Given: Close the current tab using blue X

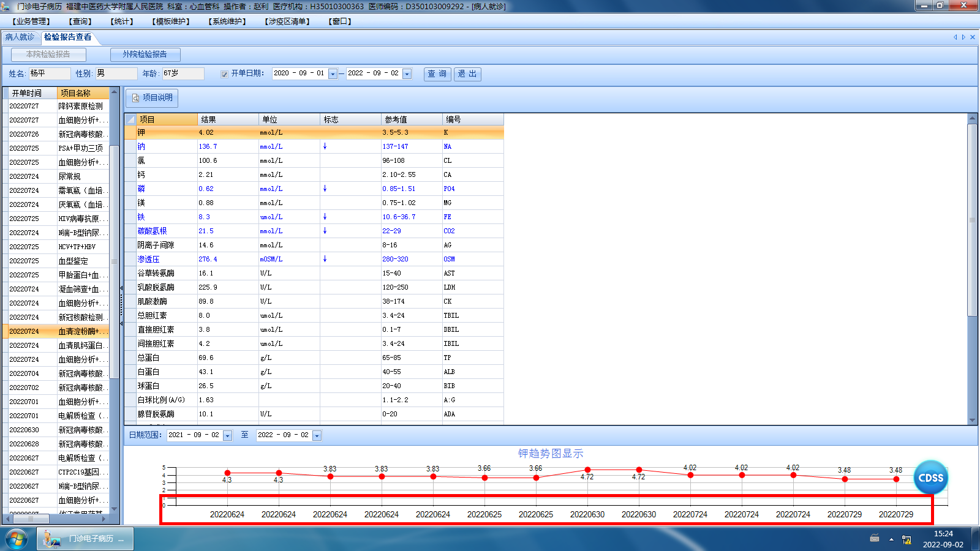Looking at the screenshot, I should (973, 37).
